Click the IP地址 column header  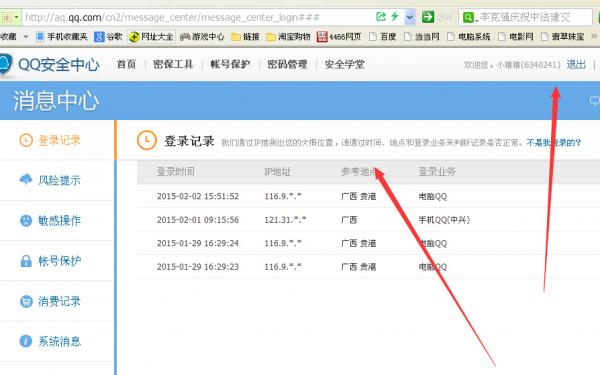coord(277,172)
